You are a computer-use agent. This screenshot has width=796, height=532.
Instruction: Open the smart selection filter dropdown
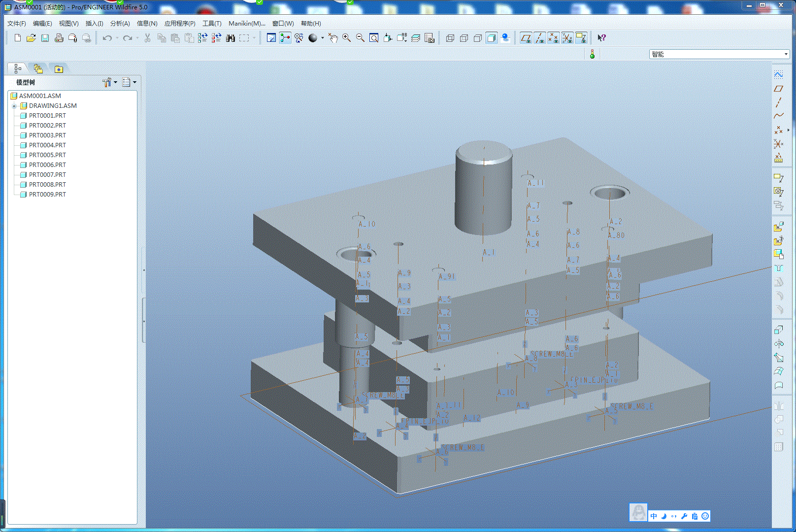[x=786, y=54]
